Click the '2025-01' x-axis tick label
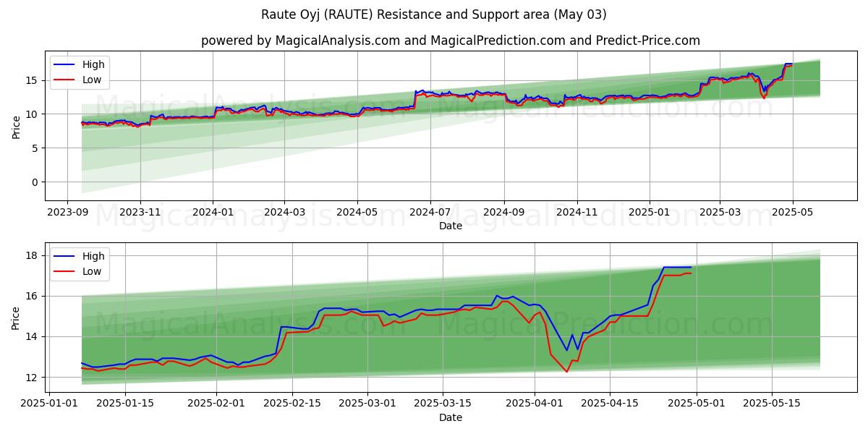 tap(650, 211)
